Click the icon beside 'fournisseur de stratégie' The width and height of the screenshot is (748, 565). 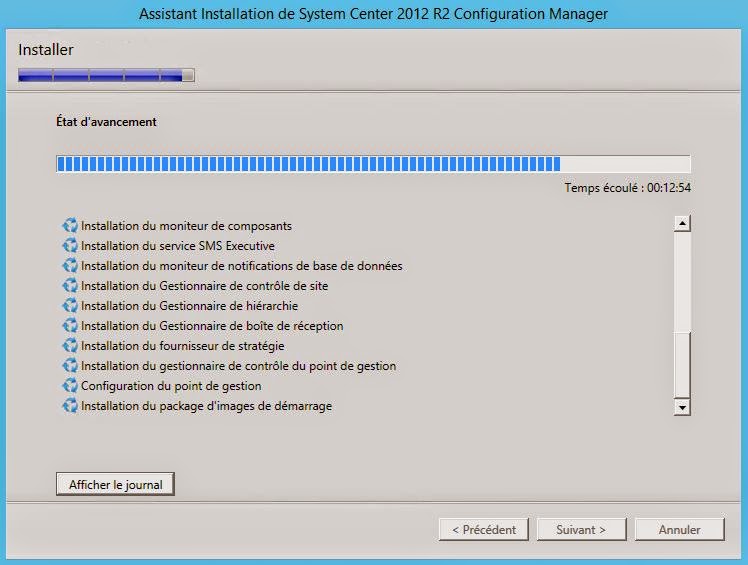tap(70, 346)
